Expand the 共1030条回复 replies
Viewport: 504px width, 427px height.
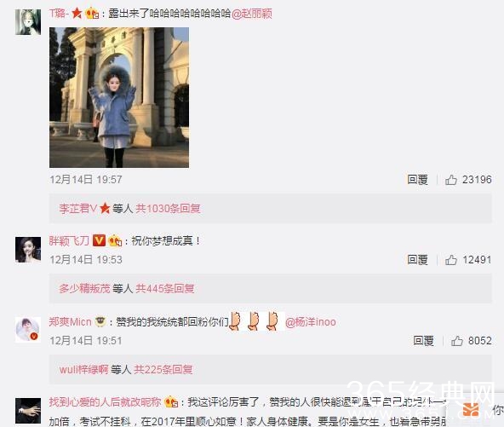tap(168, 209)
